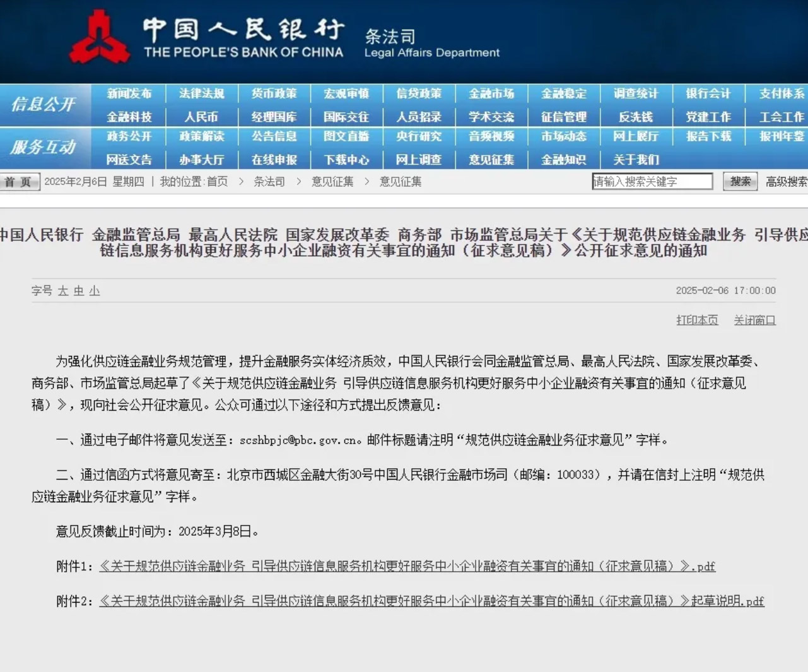Click 关闭窗口 to close the window
This screenshot has height=672, width=808.
(x=754, y=320)
